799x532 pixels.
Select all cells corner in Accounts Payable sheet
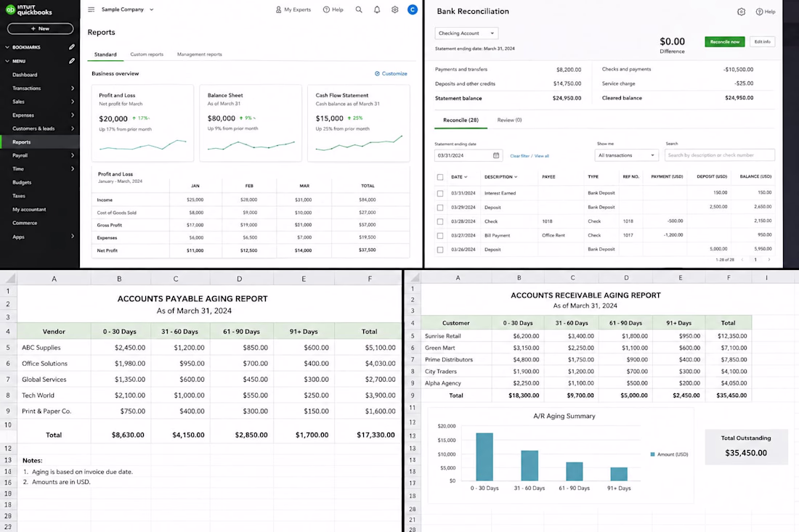[9, 279]
